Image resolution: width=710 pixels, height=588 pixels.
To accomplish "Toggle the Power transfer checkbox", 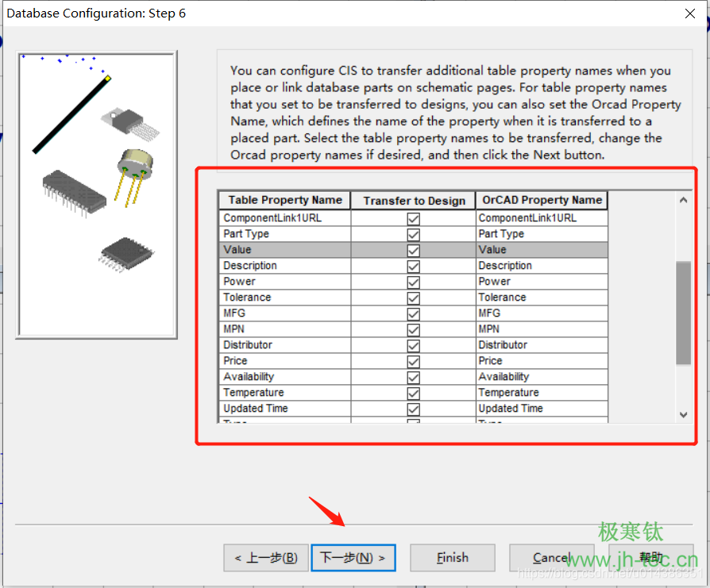I will (413, 282).
